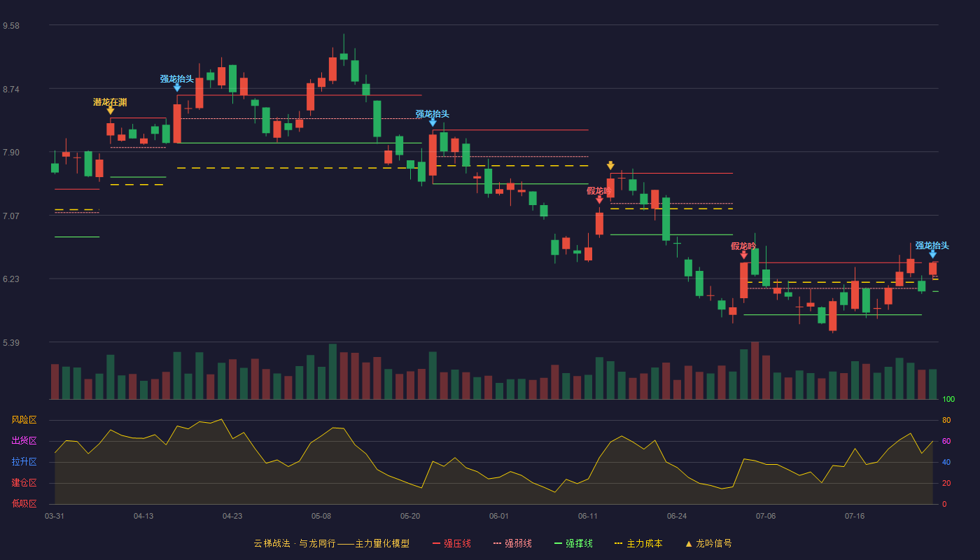Click the 06-01 date label

[x=499, y=516]
